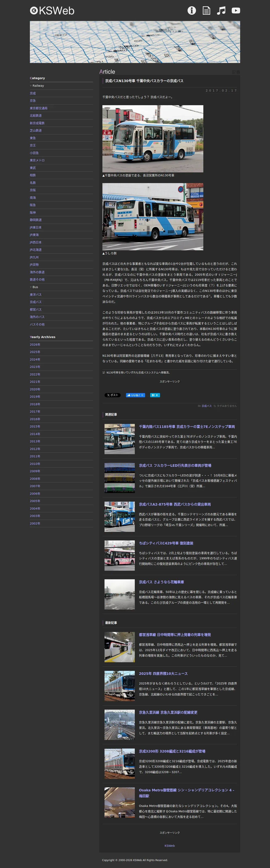Open the 京成バスN130号車 article heading
Viewport: 270px width, 868px height.
pos(144,81)
